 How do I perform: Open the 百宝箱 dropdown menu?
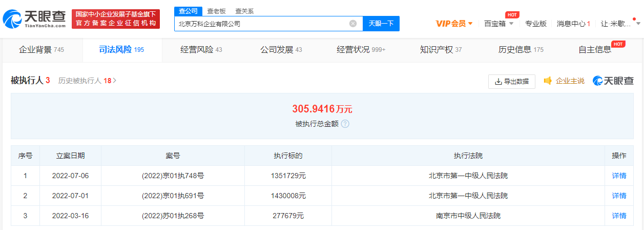click(498, 24)
